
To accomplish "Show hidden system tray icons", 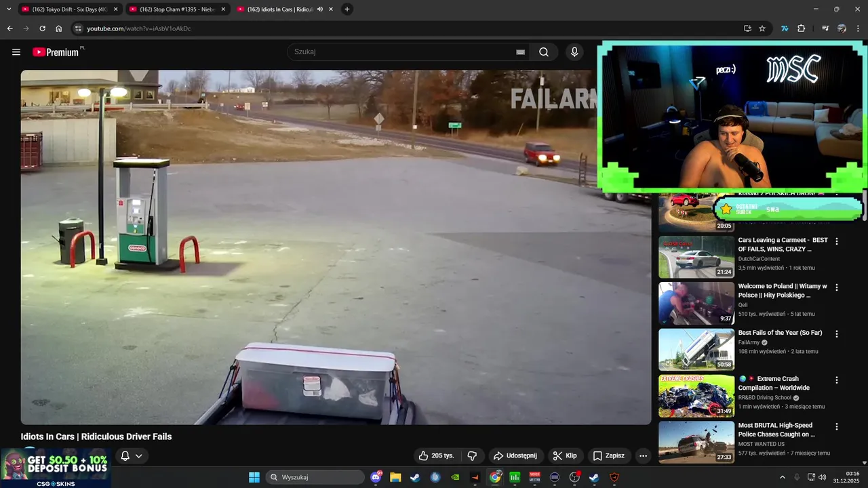I will click(x=782, y=477).
